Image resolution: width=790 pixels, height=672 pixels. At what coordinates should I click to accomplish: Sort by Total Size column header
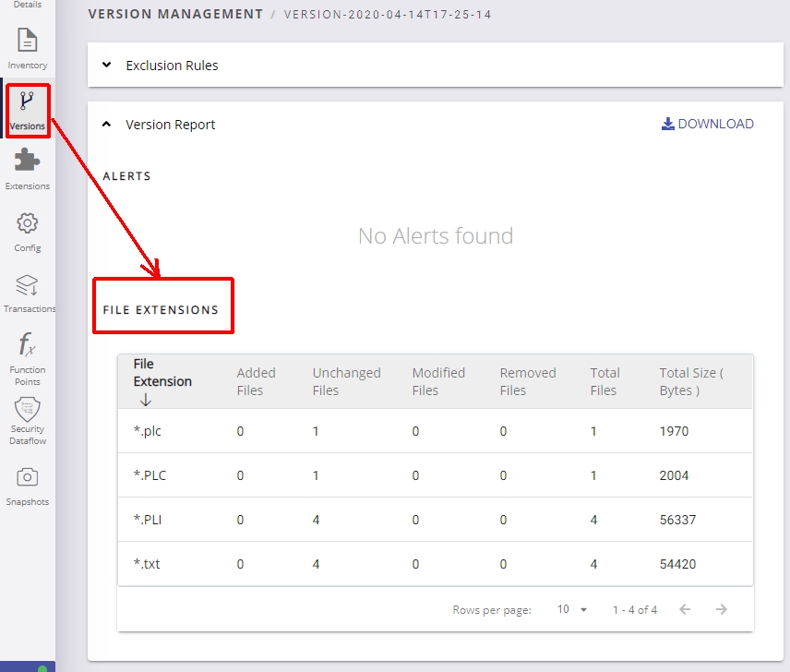(x=690, y=381)
